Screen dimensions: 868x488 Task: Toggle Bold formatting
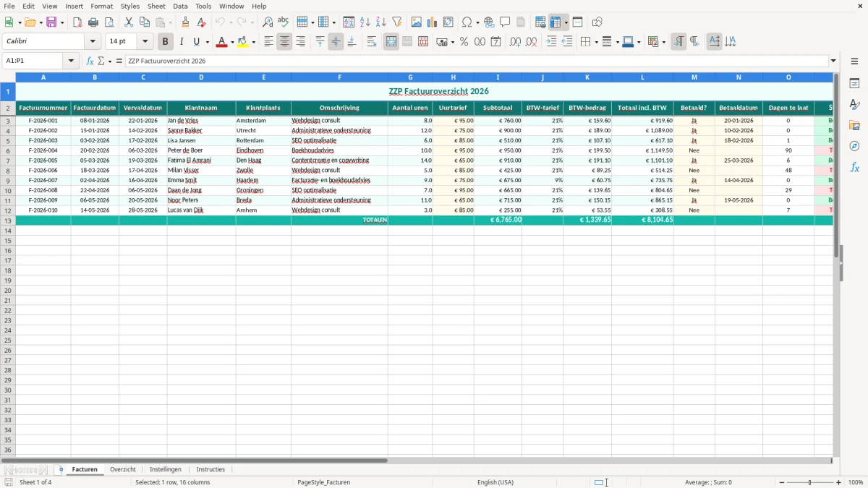click(x=166, y=42)
